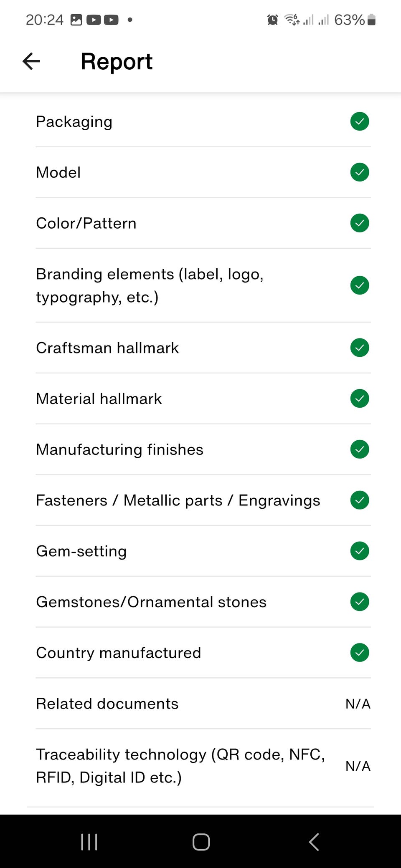Open the Branding elements row

(x=150, y=285)
